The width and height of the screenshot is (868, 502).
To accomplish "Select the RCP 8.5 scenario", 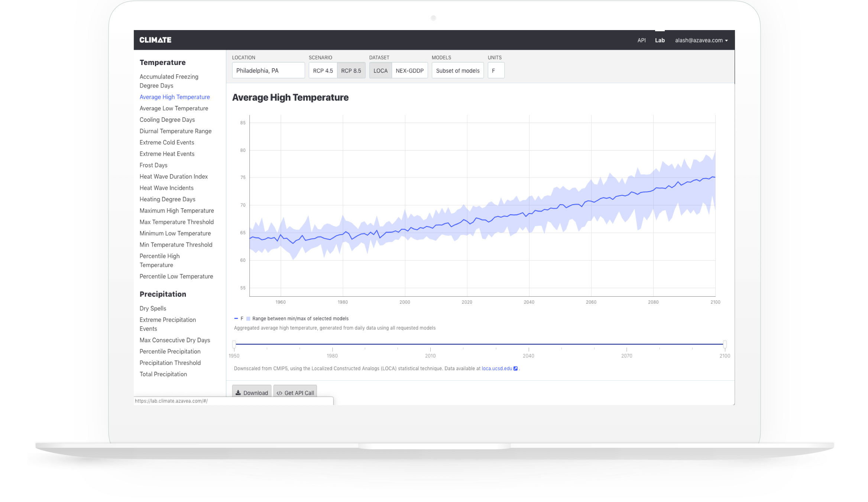I will point(351,71).
